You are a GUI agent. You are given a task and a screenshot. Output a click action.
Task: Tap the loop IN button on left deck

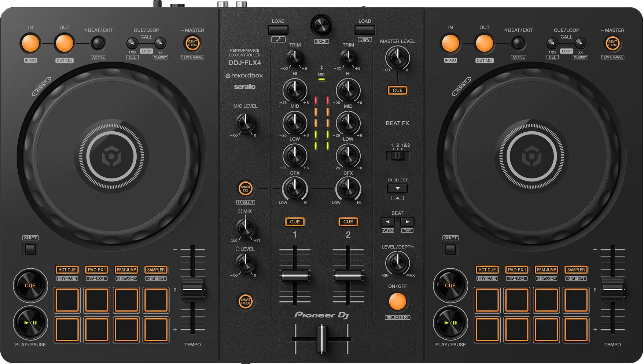click(30, 43)
